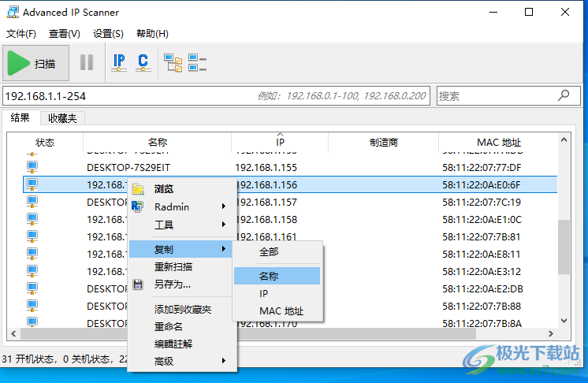
Task: Open the 设置(S) menu
Action: tap(108, 34)
